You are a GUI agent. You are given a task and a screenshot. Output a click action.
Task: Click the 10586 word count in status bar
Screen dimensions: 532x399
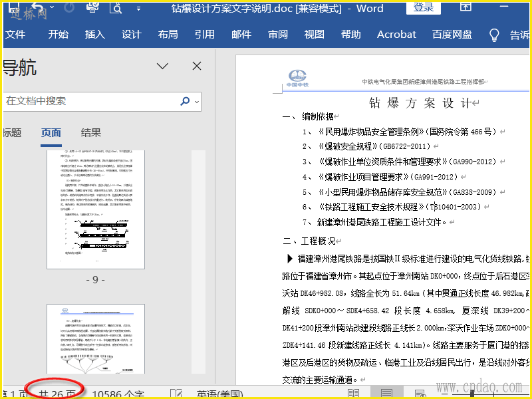tap(118, 394)
